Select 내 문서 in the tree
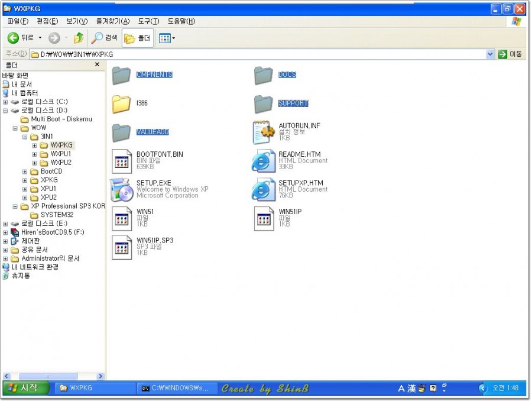The image size is (532, 401). point(21,84)
